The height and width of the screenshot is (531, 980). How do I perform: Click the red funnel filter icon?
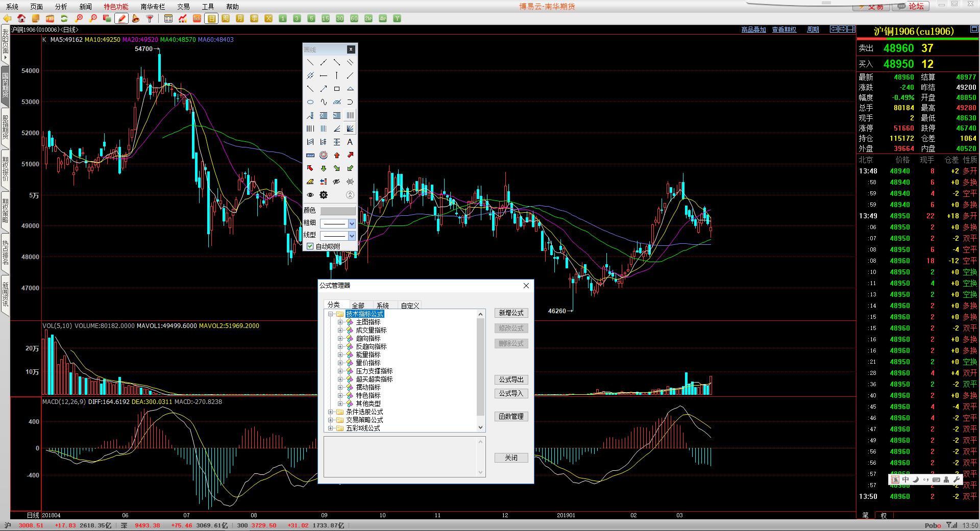coord(150,18)
